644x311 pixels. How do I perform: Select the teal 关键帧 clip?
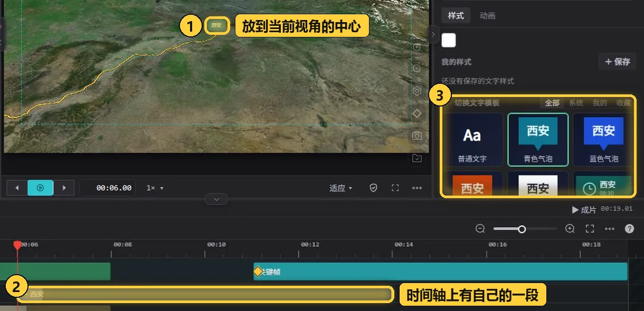tap(441, 271)
